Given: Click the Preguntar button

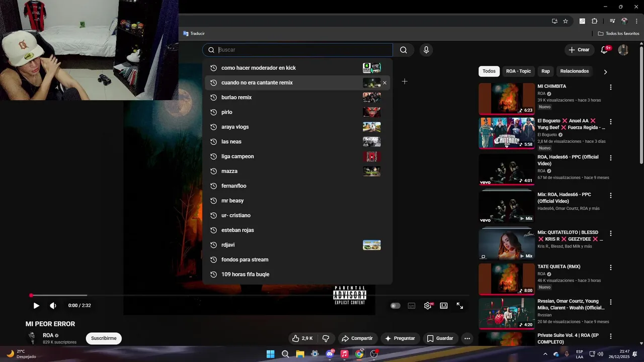Looking at the screenshot, I should pyautogui.click(x=400, y=338).
